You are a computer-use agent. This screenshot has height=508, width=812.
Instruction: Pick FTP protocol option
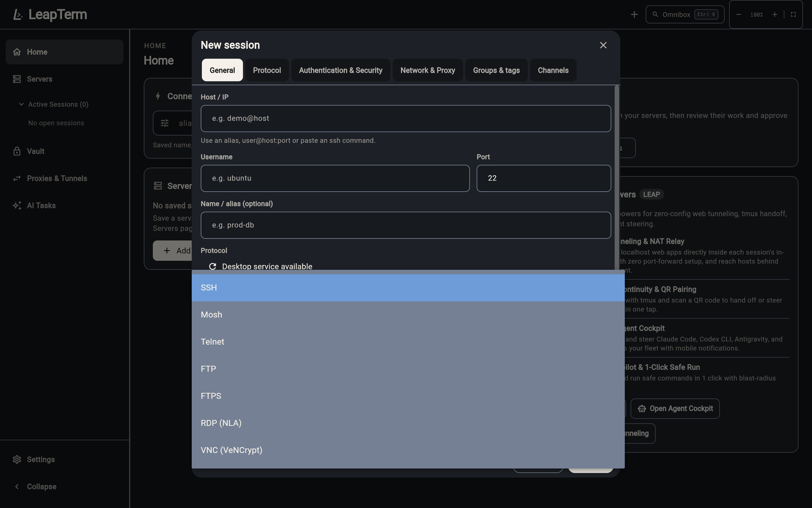pyautogui.click(x=408, y=369)
